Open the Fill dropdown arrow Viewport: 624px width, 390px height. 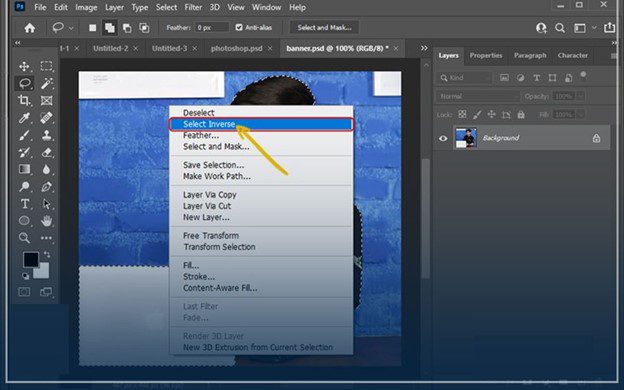pos(581,115)
